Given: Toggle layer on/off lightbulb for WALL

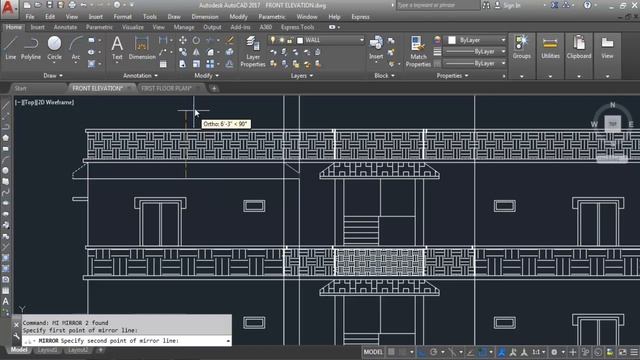Looking at the screenshot, I should pyautogui.click(x=272, y=40).
